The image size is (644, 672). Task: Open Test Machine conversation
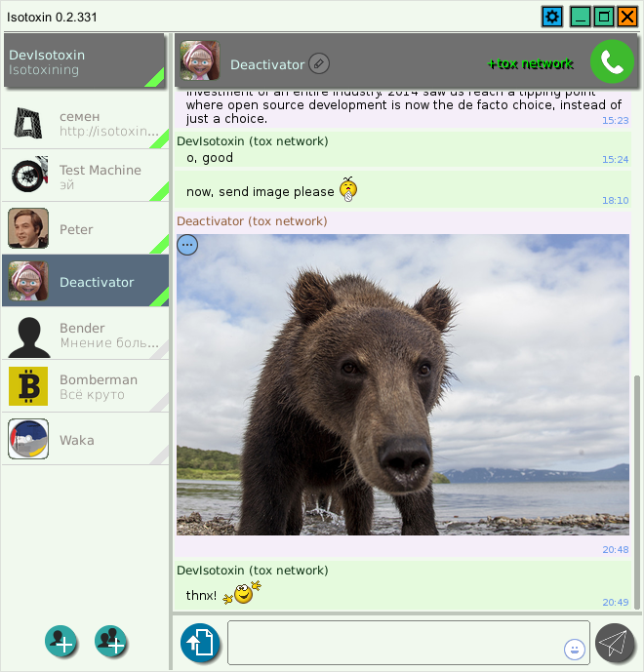coord(85,176)
